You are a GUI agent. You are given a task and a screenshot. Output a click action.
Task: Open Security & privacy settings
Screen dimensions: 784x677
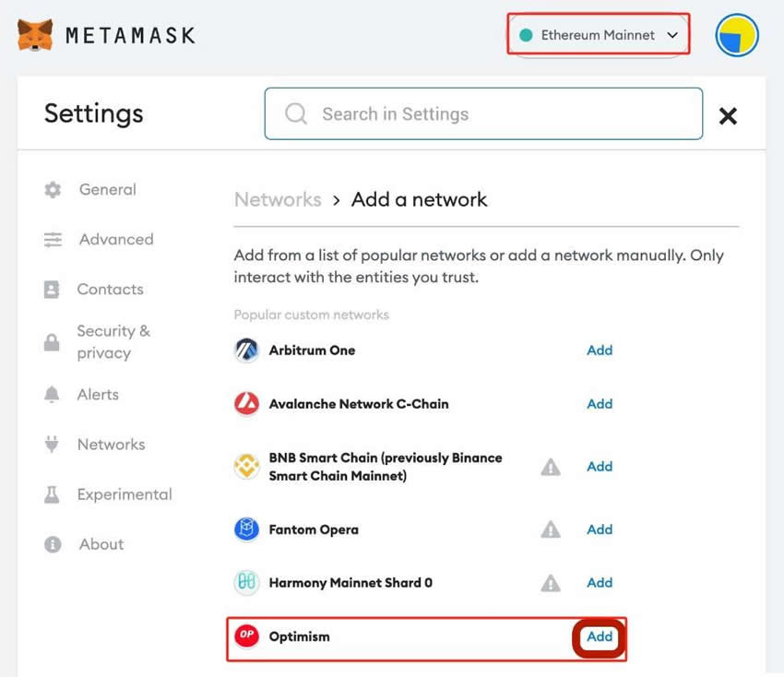(113, 342)
